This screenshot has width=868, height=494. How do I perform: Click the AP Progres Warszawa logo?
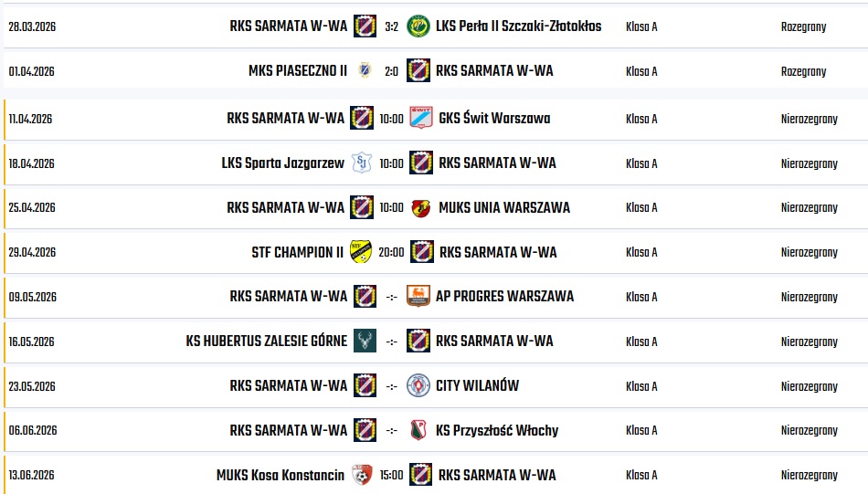(x=418, y=296)
